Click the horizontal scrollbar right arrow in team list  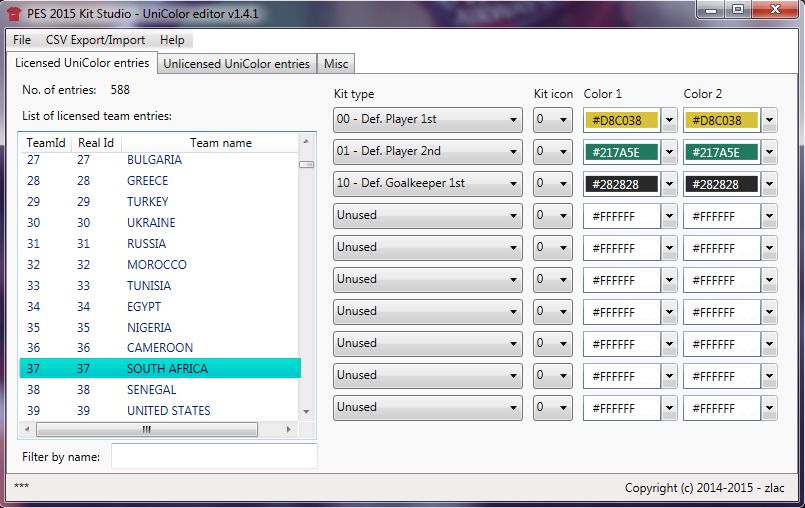[290, 430]
